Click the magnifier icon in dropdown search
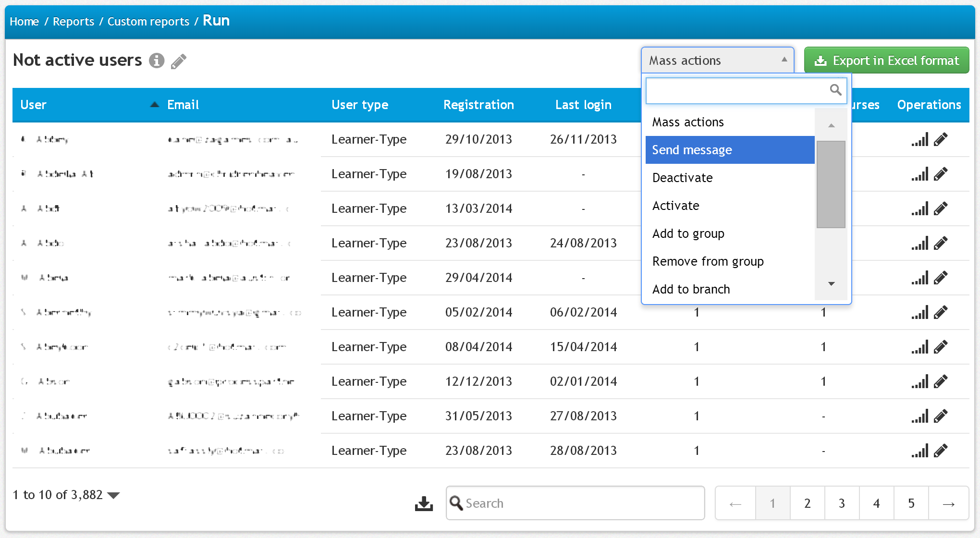The width and height of the screenshot is (980, 538). coord(835,90)
